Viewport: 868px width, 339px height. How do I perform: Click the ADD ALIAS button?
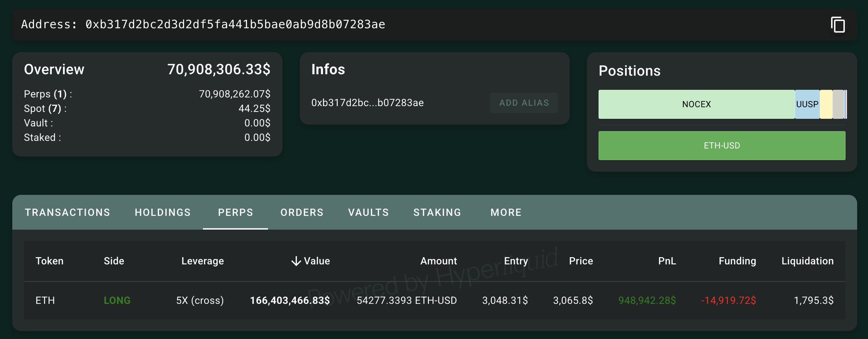coord(524,103)
